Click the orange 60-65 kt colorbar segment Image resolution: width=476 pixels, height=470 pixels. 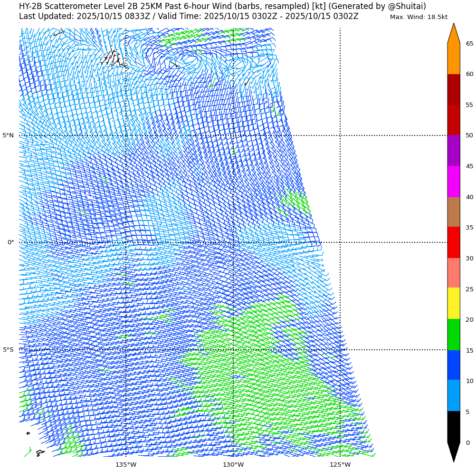454,58
